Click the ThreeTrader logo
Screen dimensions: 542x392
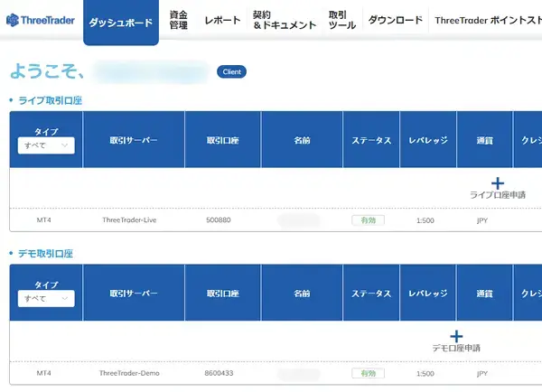point(41,20)
